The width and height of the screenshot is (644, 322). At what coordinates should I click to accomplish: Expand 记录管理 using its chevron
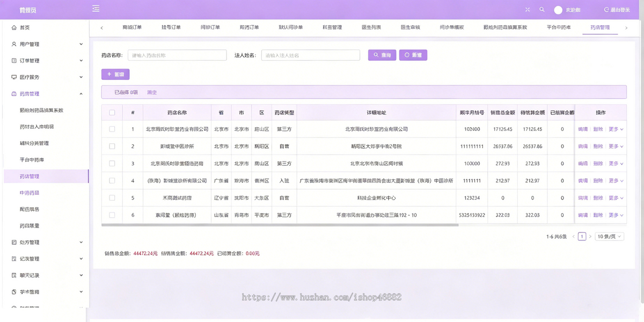click(81, 259)
